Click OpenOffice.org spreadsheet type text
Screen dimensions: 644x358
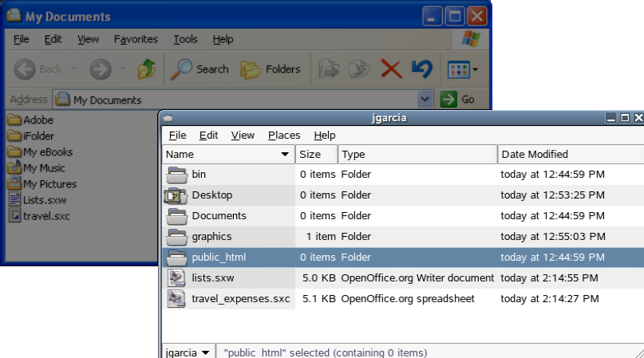tap(408, 299)
